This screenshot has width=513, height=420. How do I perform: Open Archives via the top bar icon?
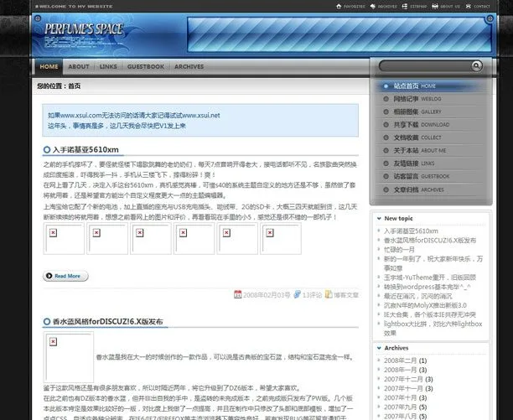click(x=373, y=6)
